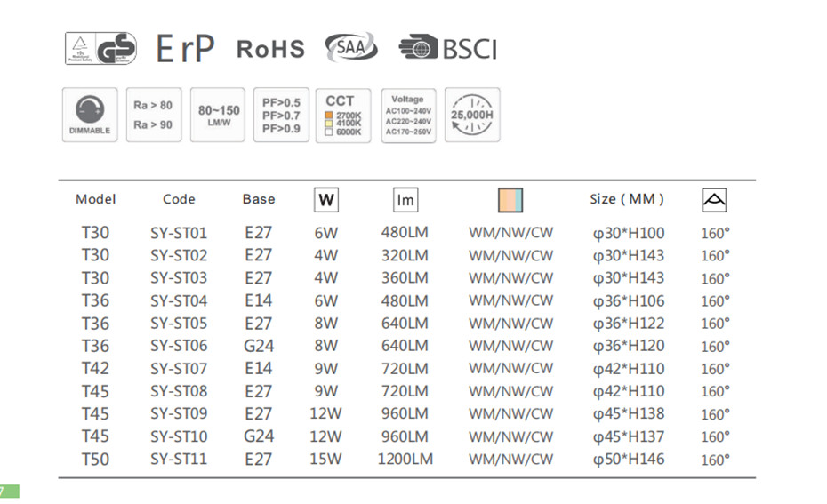Click the 25,000H lifetime clock icon
Image resolution: width=827 pixels, height=504 pixels.
472,116
